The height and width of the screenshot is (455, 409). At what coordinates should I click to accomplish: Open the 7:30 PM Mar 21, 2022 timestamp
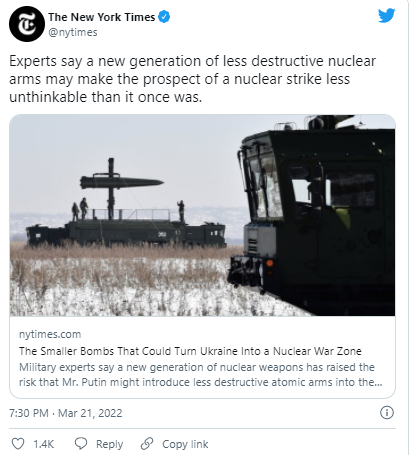pyautogui.click(x=66, y=413)
